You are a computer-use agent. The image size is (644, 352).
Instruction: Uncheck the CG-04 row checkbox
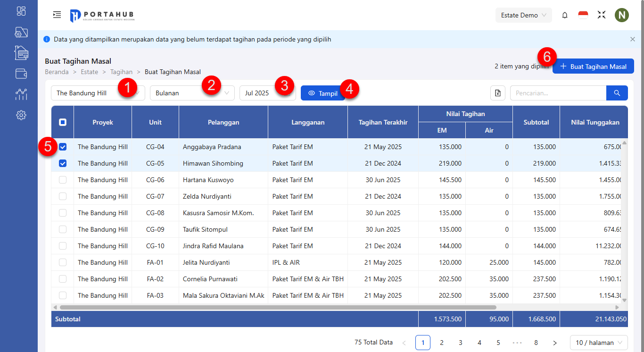[63, 147]
